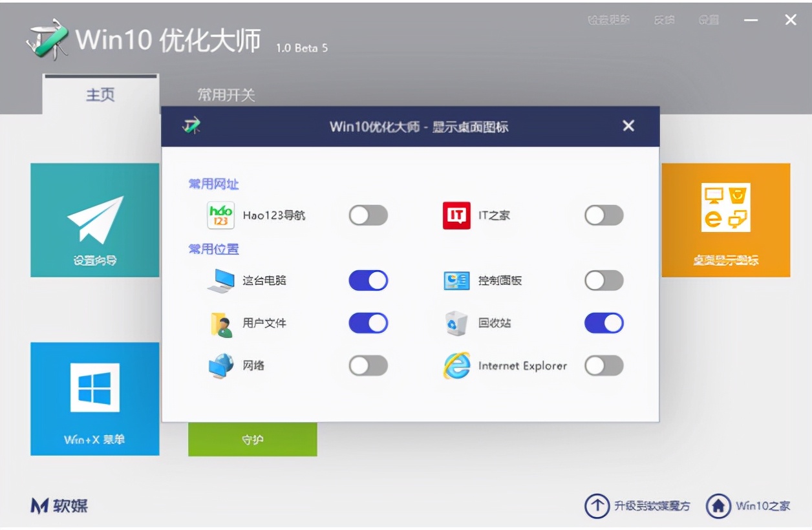Click the 用户文件 folder icon

click(x=220, y=323)
